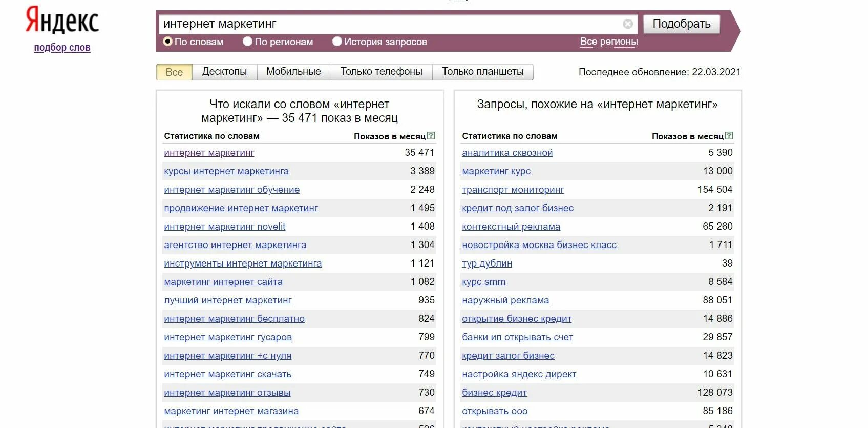868x428 pixels.
Task: Clear the search field with the X icon
Action: point(627,24)
